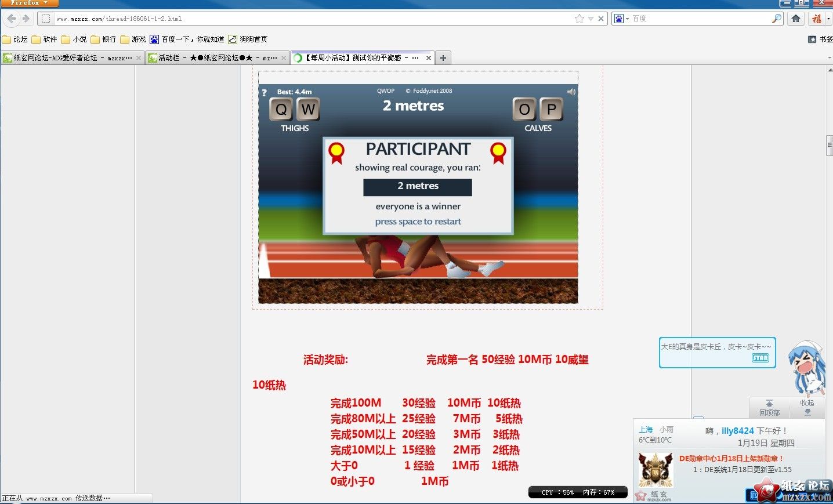Screen dimensions: 833x504
Task: Open the 游戏 bookmarks folder
Action: (x=133, y=39)
